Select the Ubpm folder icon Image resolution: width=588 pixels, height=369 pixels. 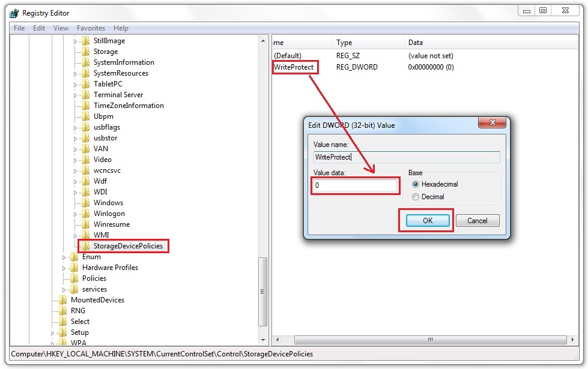(85, 116)
